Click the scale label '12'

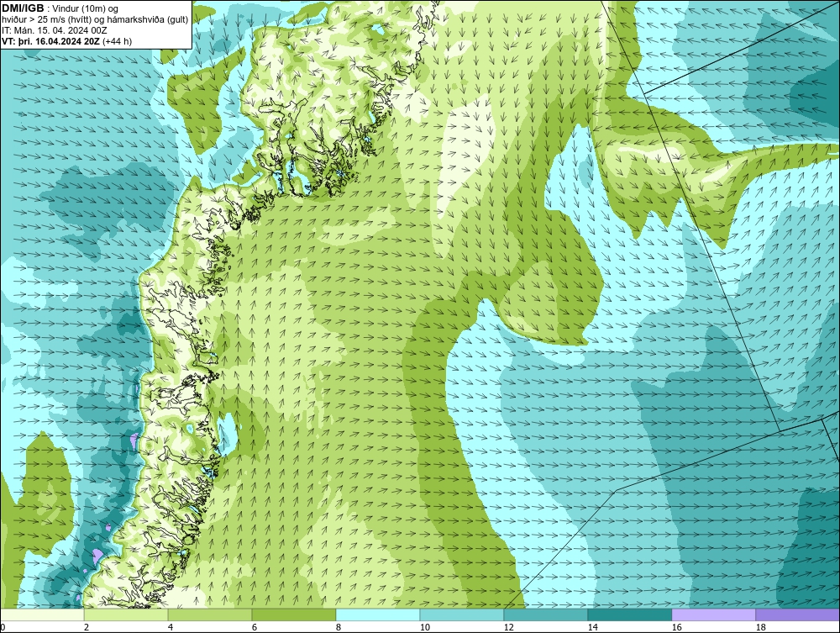click(x=508, y=627)
